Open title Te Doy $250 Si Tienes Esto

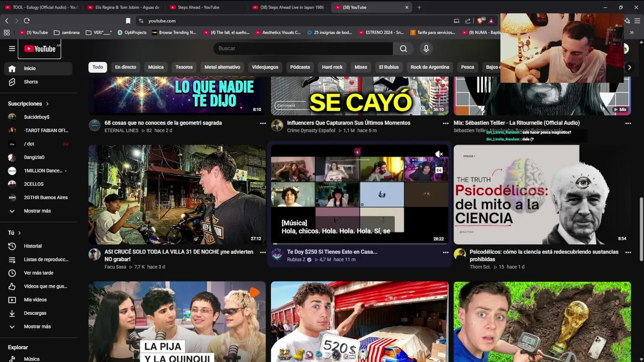332,252
